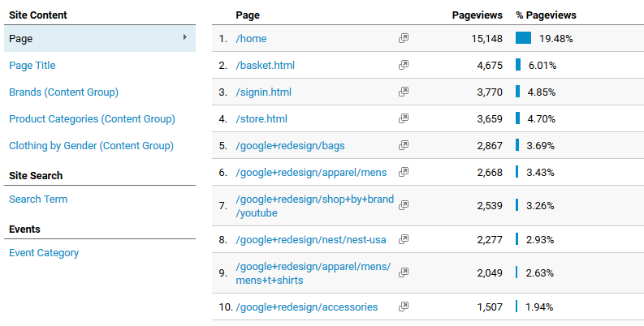Screen dimensions: 644x326
Task: Choose Product Categories (Content Group)
Action: tap(92, 119)
